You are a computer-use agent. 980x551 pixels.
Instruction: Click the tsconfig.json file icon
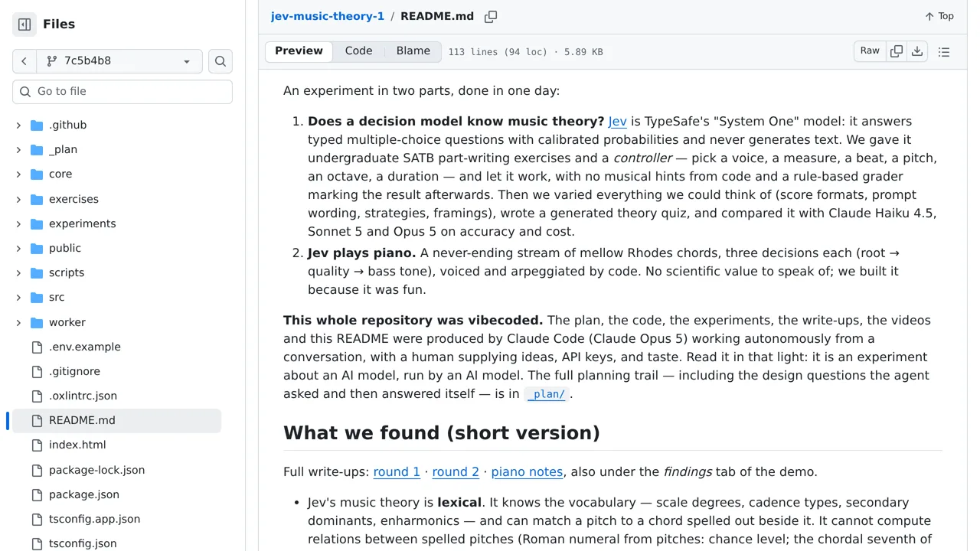[37, 543]
